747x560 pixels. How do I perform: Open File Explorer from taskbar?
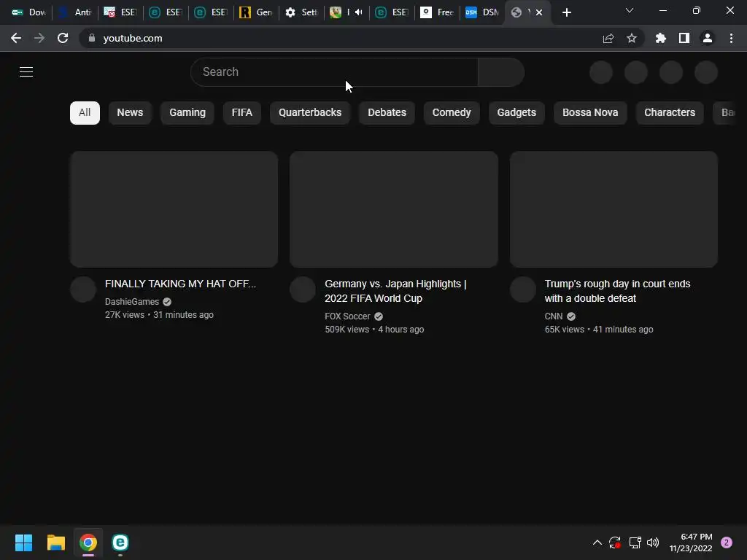55,542
